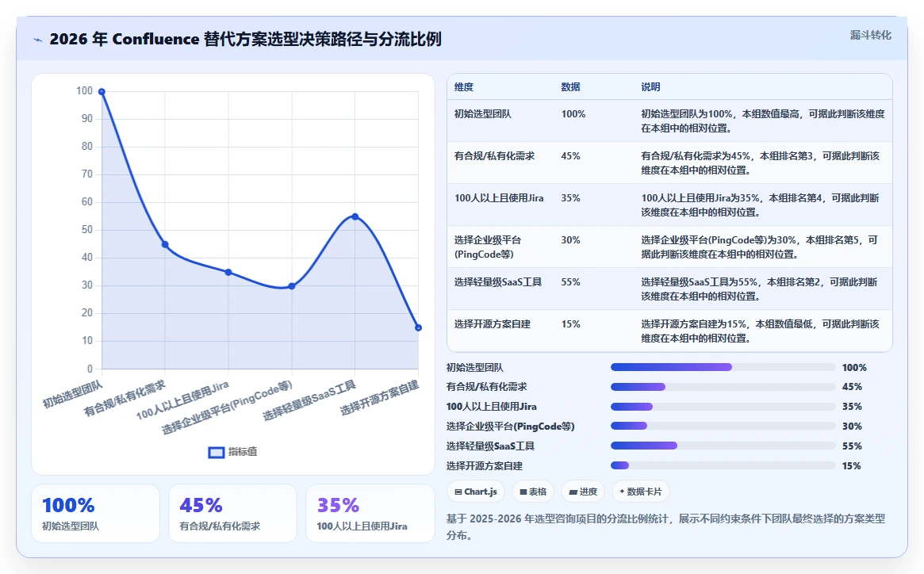Click the description 选择企业级平台(PingCode等)为30%

pos(760,247)
